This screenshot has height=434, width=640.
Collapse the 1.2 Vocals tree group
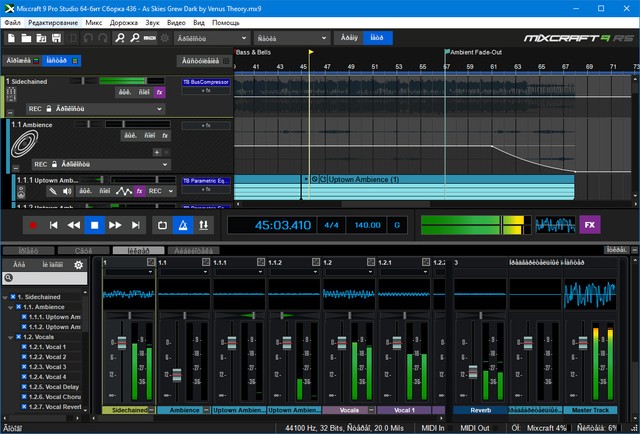(x=9, y=336)
